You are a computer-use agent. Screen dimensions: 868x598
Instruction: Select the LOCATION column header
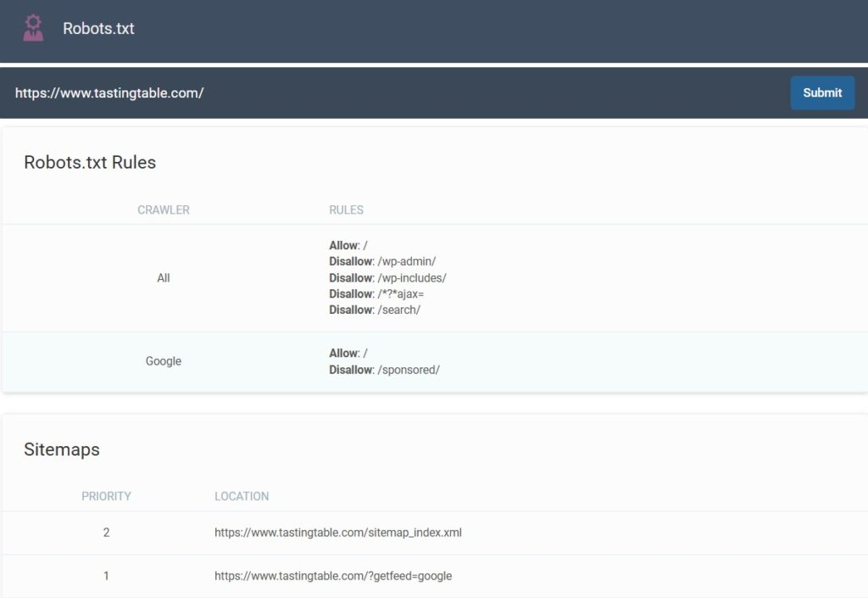[x=242, y=496]
